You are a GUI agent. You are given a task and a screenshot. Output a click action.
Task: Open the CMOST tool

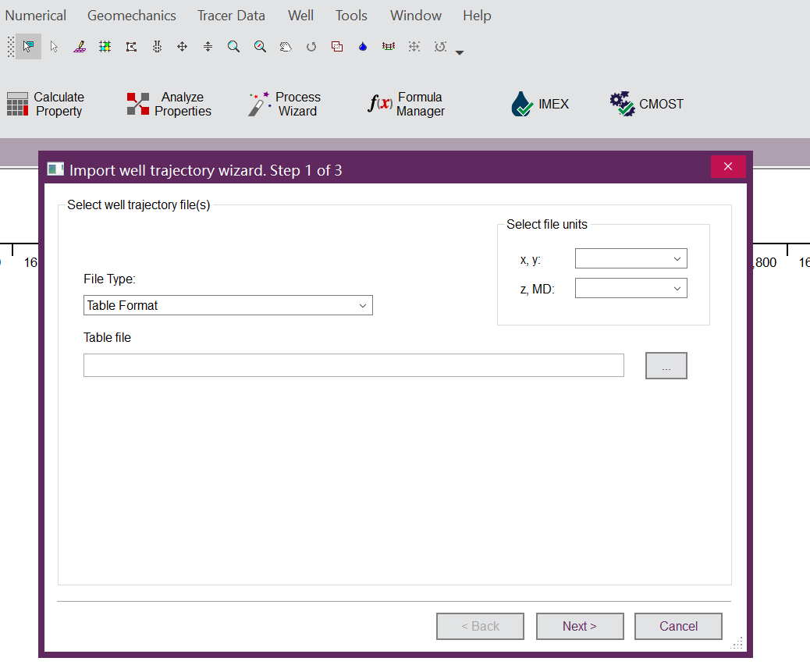[x=646, y=104]
